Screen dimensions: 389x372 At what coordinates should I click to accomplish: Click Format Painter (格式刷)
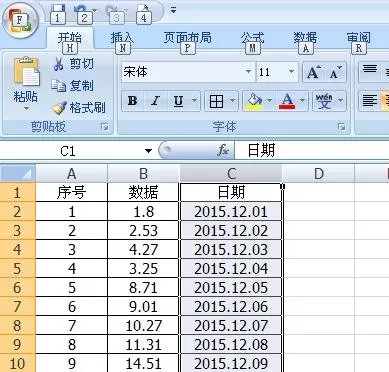click(79, 108)
